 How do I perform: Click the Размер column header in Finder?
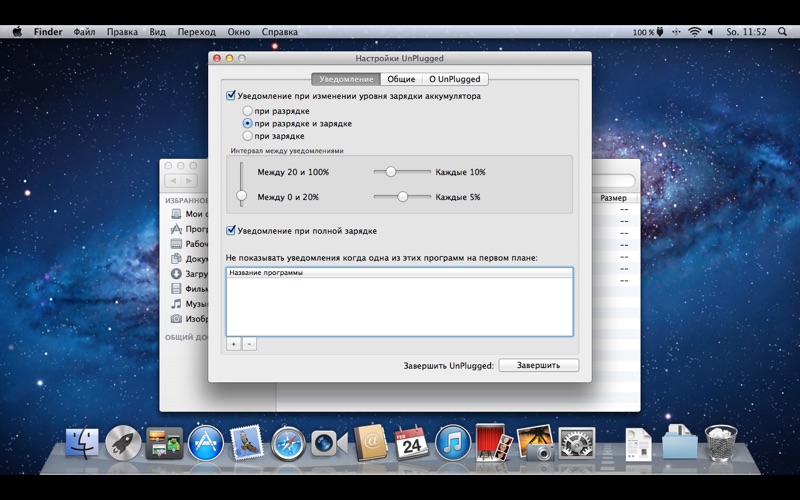[615, 198]
